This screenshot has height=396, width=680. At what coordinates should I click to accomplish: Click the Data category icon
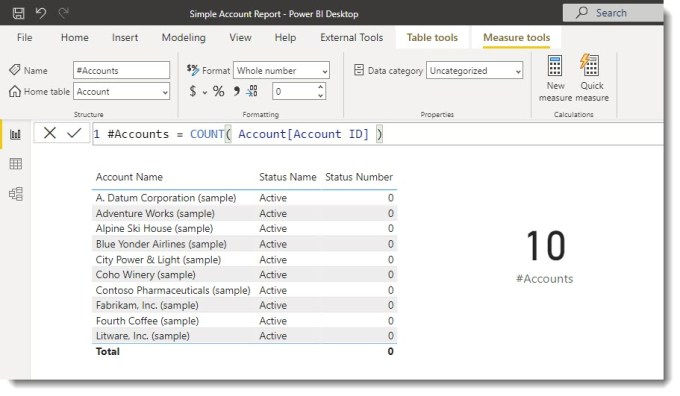tap(359, 70)
